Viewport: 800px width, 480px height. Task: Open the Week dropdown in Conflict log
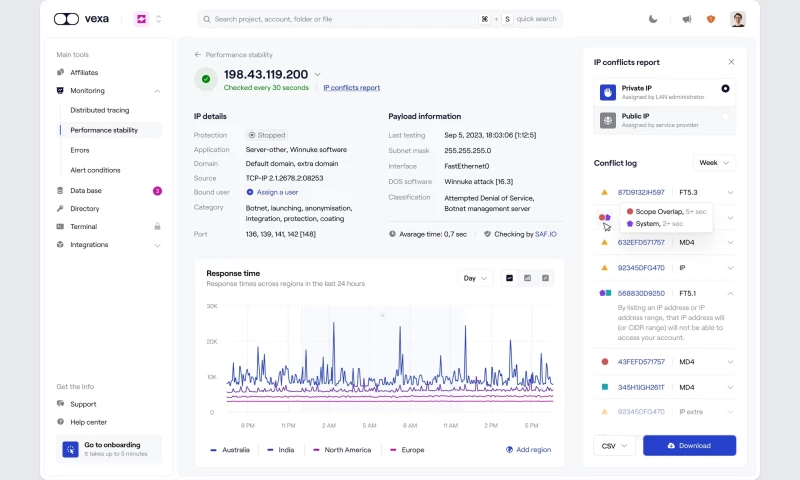coord(713,162)
